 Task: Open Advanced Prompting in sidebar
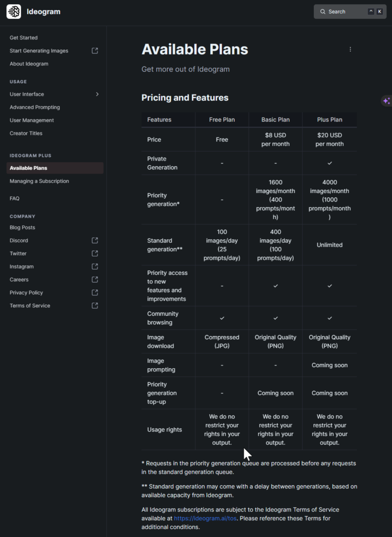[x=35, y=108]
